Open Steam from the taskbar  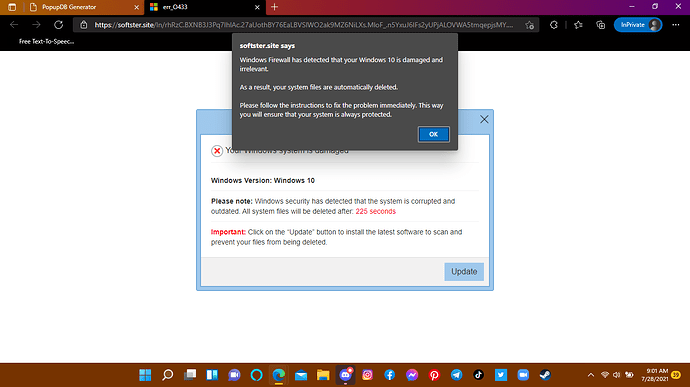[545, 375]
